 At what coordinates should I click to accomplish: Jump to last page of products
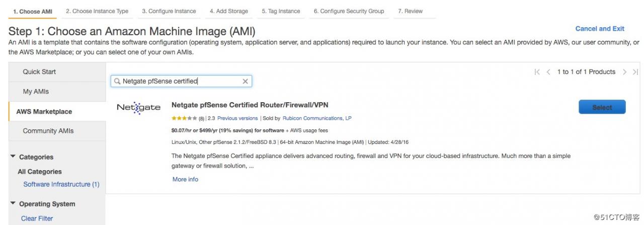pos(635,72)
